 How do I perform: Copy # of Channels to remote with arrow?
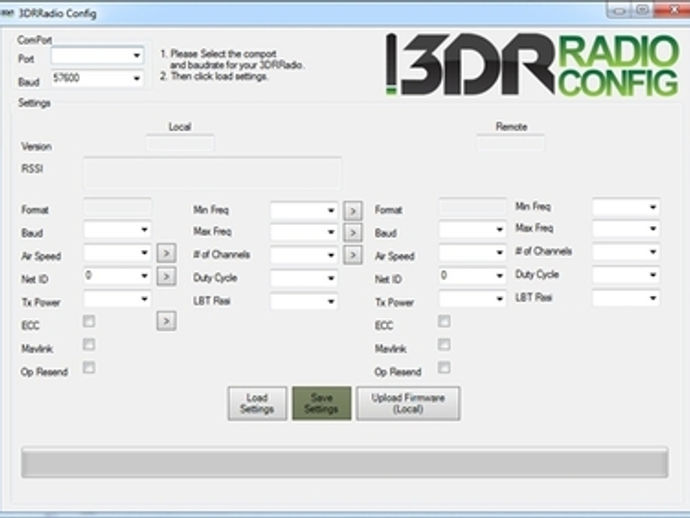pyautogui.click(x=353, y=255)
